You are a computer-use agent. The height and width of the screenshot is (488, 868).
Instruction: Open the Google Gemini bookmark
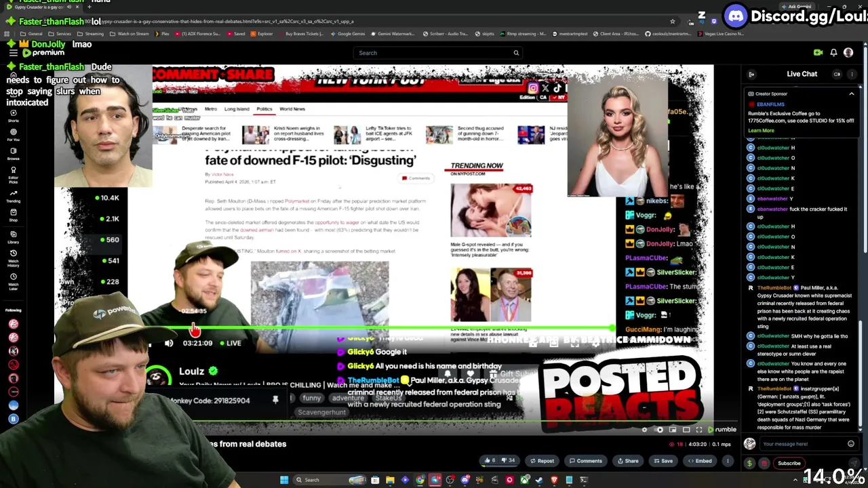click(348, 33)
